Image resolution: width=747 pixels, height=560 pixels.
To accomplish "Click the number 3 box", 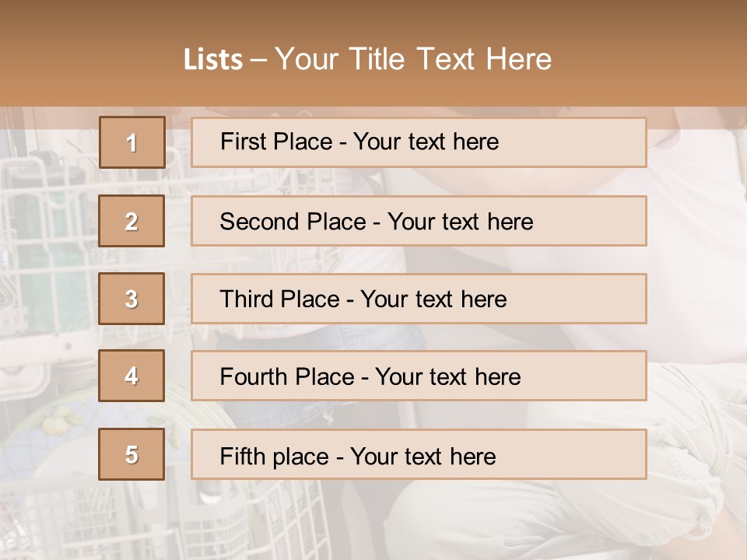I will click(x=132, y=299).
